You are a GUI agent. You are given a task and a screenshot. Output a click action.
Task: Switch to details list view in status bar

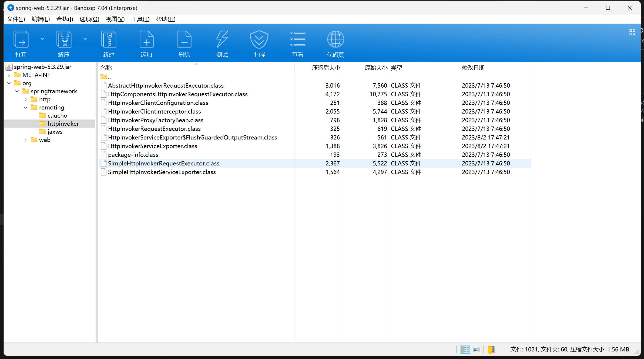tap(465, 349)
